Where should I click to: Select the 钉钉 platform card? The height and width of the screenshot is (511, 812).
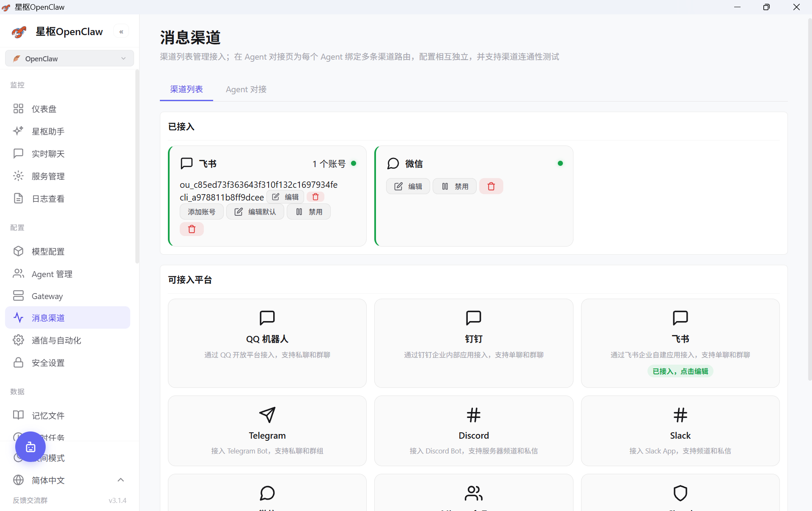[474, 343]
